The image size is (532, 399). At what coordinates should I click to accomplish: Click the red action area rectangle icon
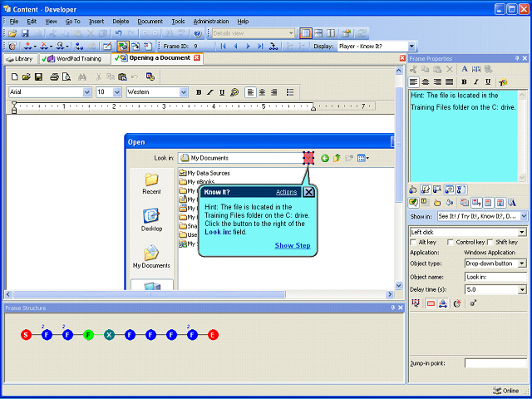pyautogui.click(x=431, y=303)
